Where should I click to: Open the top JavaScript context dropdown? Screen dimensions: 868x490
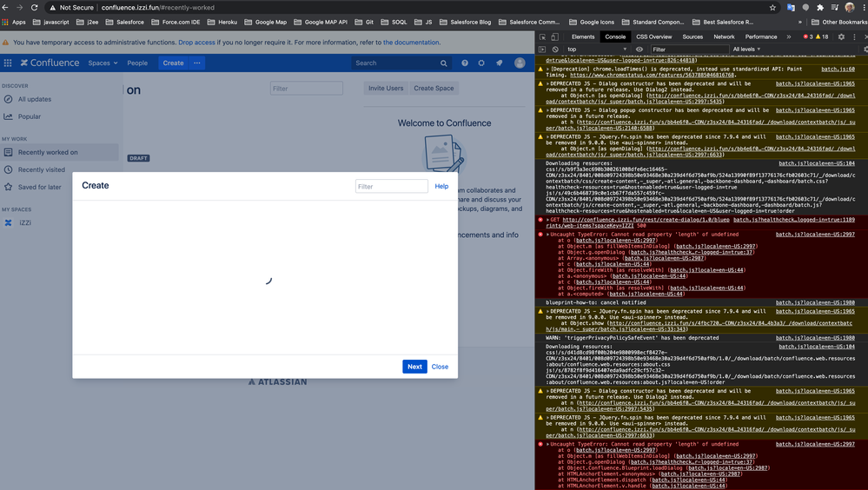coord(597,50)
